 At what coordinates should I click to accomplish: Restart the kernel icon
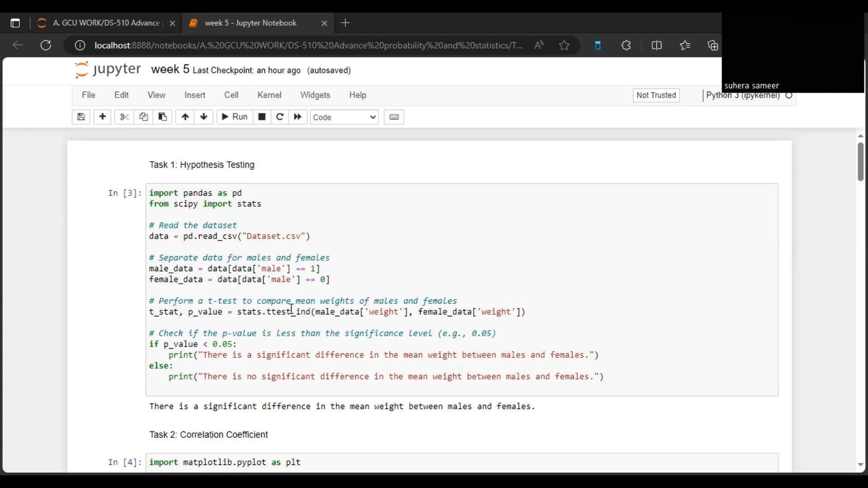click(x=280, y=117)
